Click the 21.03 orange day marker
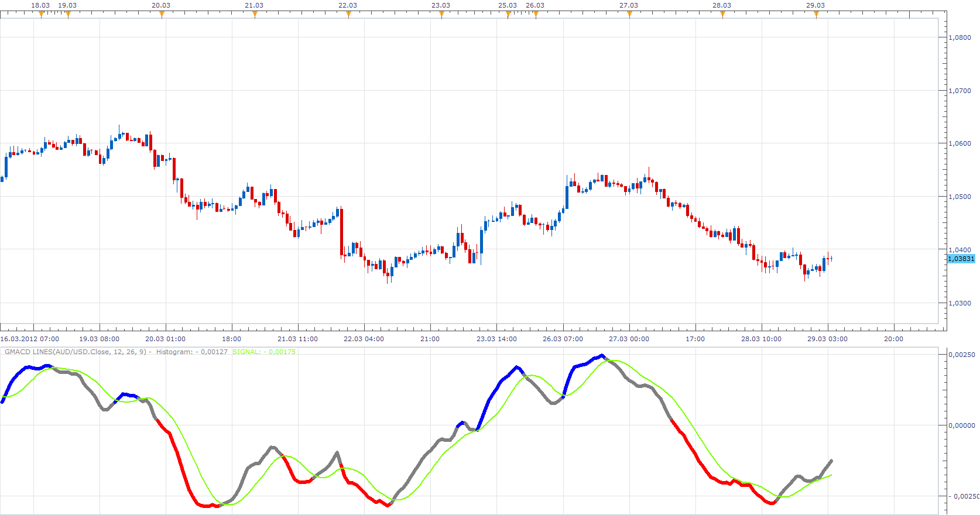Viewport: 980px width, 515px height. [x=255, y=15]
